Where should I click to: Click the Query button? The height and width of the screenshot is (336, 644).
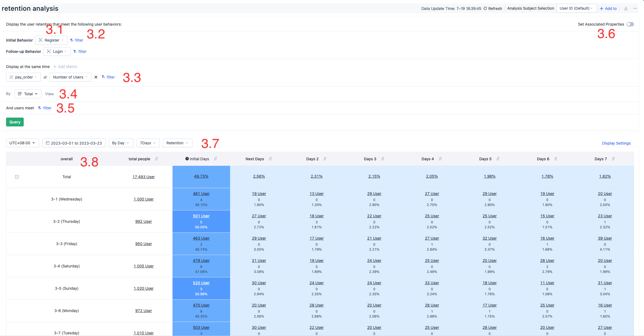click(15, 122)
